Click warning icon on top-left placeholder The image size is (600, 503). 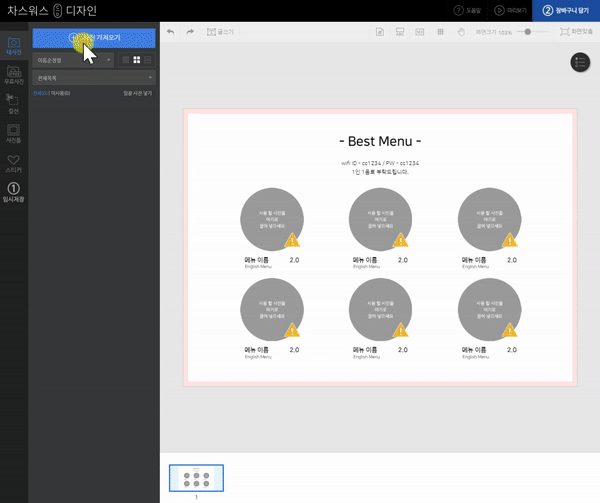(292, 241)
